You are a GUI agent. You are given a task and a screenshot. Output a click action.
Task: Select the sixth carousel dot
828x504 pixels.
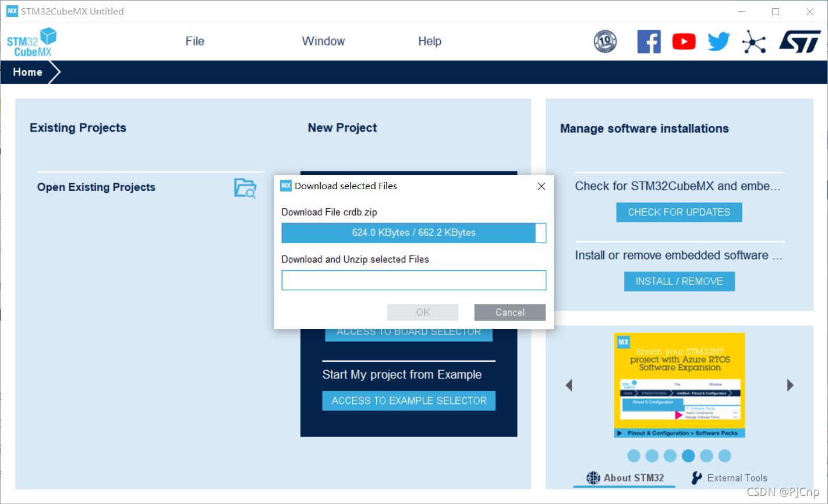click(x=724, y=456)
